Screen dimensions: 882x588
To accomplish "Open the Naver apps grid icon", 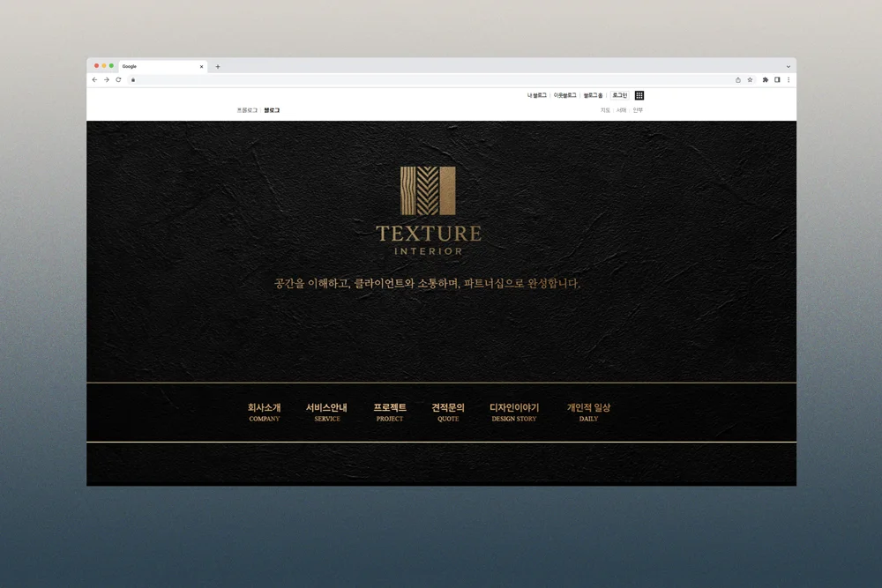I will [x=639, y=94].
